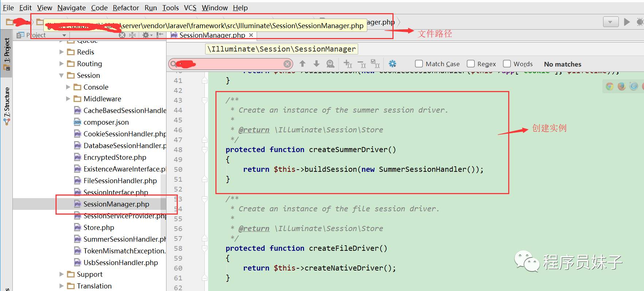Screen dimensions: 644x291
Task: Expand the Redis folder
Action: point(61,52)
